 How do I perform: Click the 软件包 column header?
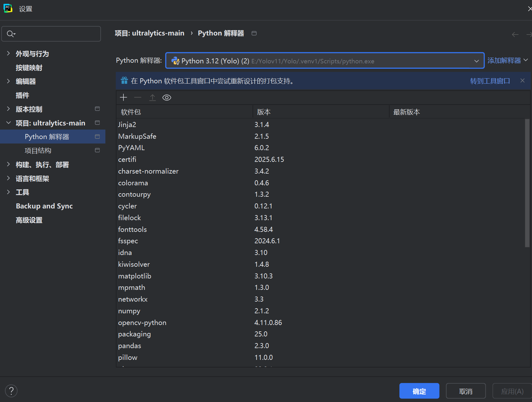185,112
